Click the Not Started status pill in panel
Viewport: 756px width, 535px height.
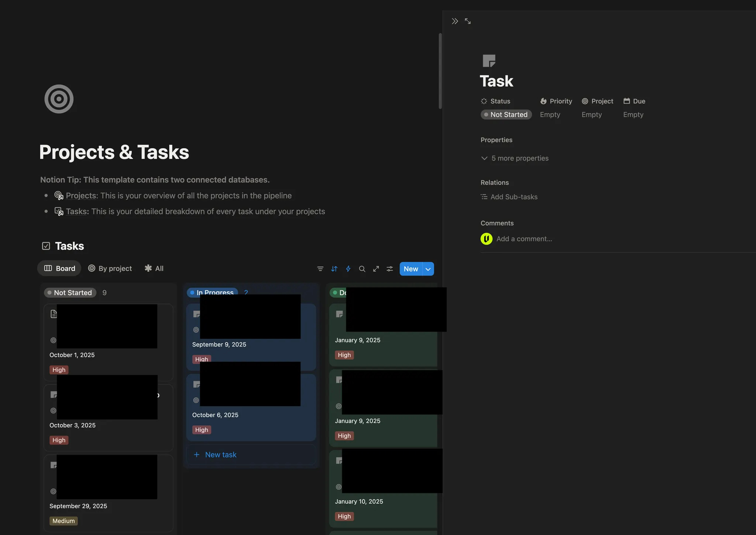tap(506, 115)
